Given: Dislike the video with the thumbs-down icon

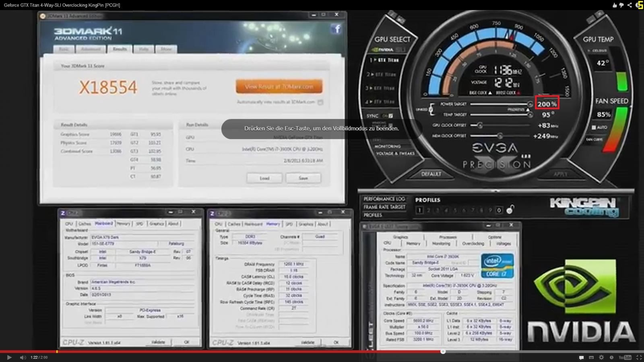Looking at the screenshot, I should [621, 5].
